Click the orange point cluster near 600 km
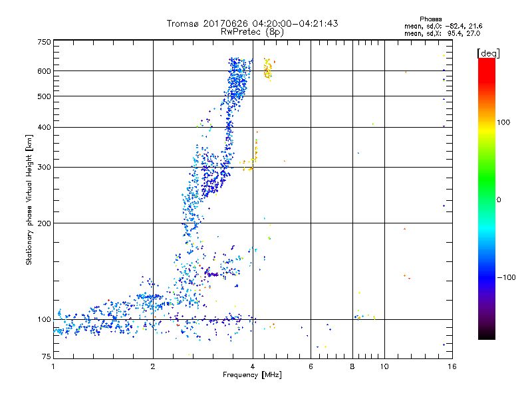The height and width of the screenshot is (399, 532). point(268,68)
